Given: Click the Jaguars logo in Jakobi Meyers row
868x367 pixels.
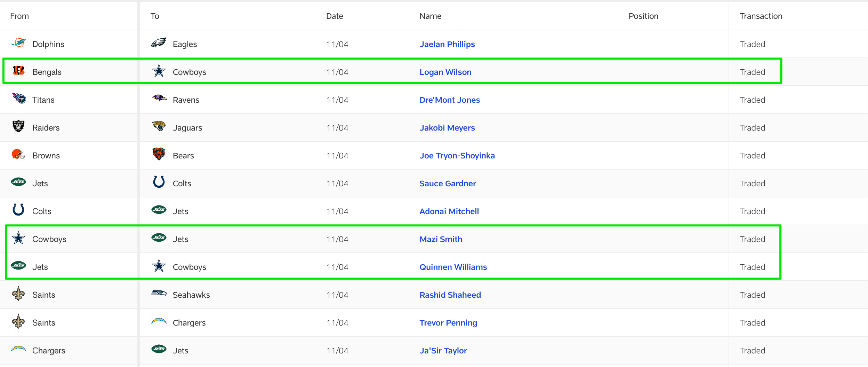Looking at the screenshot, I should click(159, 126).
